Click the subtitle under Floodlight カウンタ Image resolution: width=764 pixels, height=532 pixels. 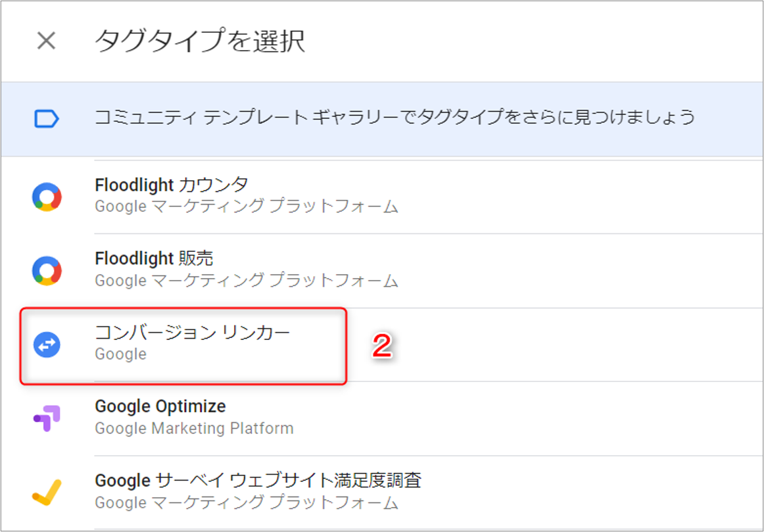click(x=247, y=206)
